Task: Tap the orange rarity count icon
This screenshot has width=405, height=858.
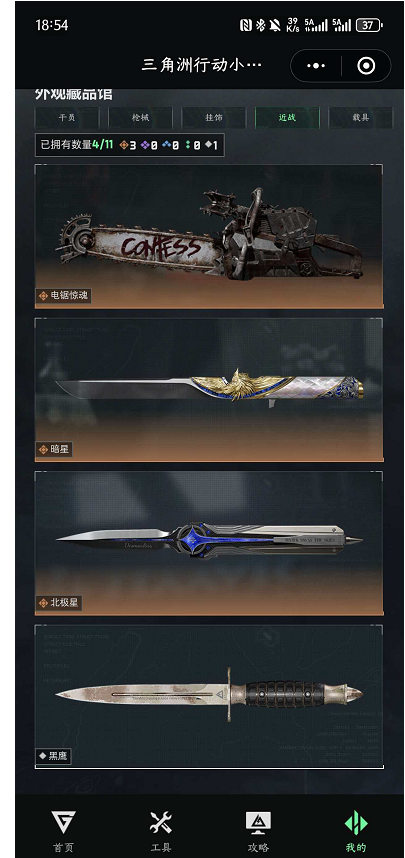Action: (x=124, y=145)
